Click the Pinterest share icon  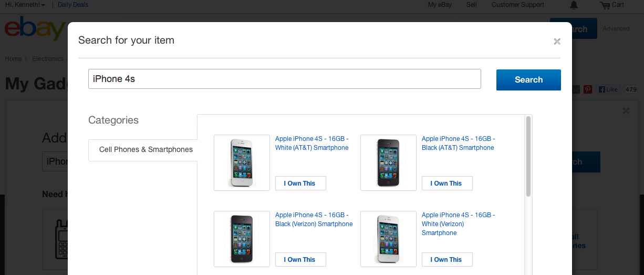588,89
